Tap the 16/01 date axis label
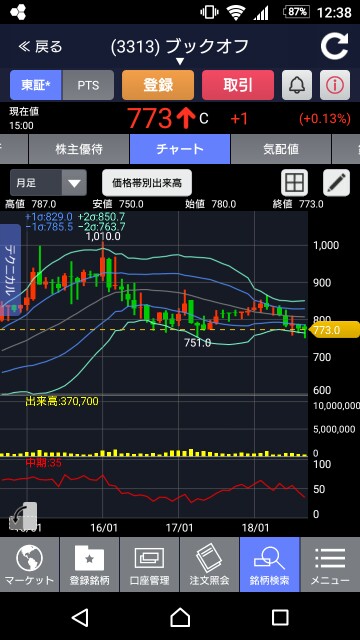This screenshot has height=640, width=360. (104, 528)
